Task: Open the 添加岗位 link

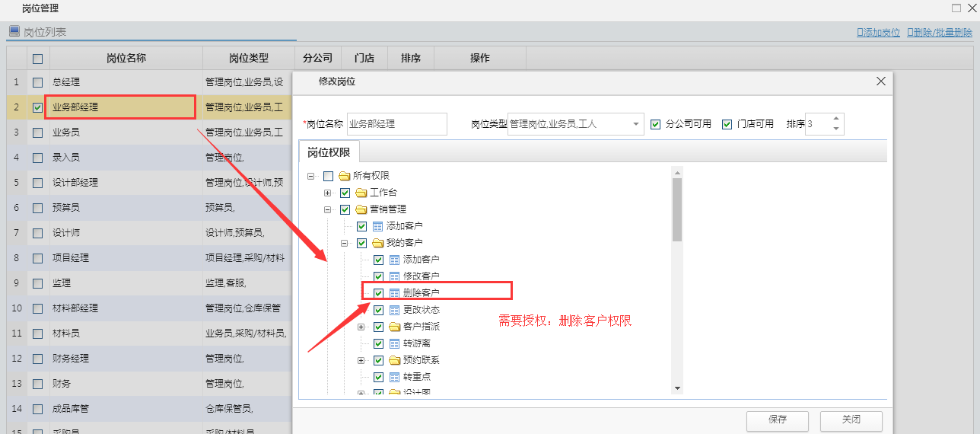Action: tap(879, 33)
